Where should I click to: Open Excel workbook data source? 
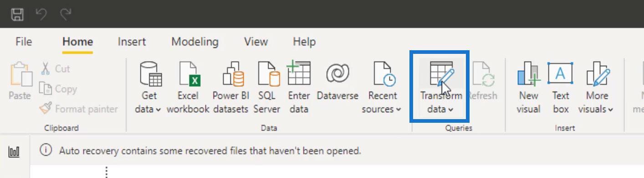[x=188, y=88]
